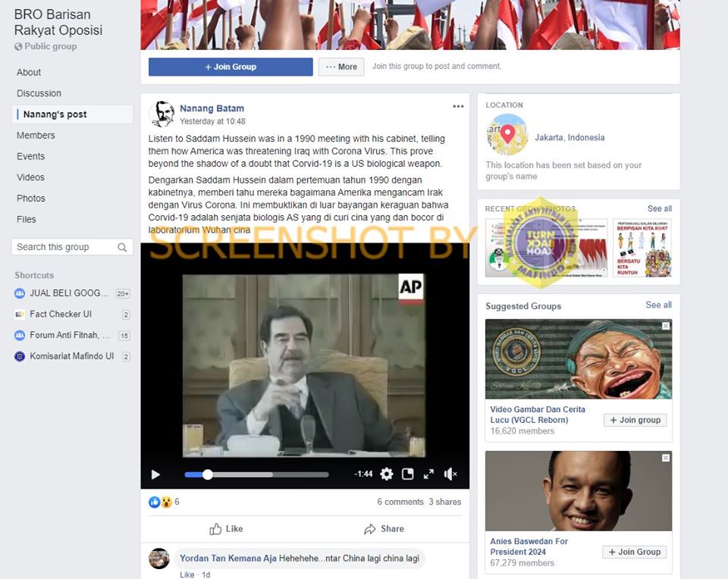The height and width of the screenshot is (579, 728).
Task: Join Video Gambar Dan Cerita Lucu group
Action: (635, 420)
